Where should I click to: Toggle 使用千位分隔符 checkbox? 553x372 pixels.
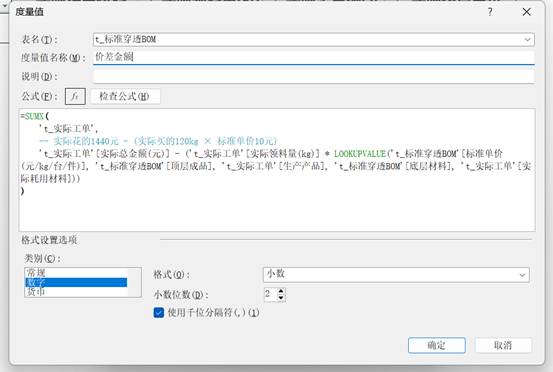(159, 313)
